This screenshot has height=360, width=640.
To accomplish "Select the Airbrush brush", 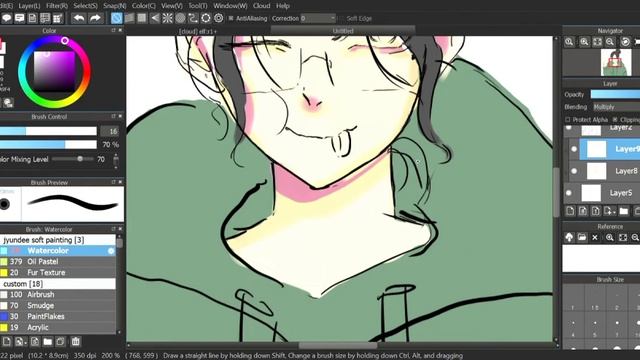I will pos(58,295).
